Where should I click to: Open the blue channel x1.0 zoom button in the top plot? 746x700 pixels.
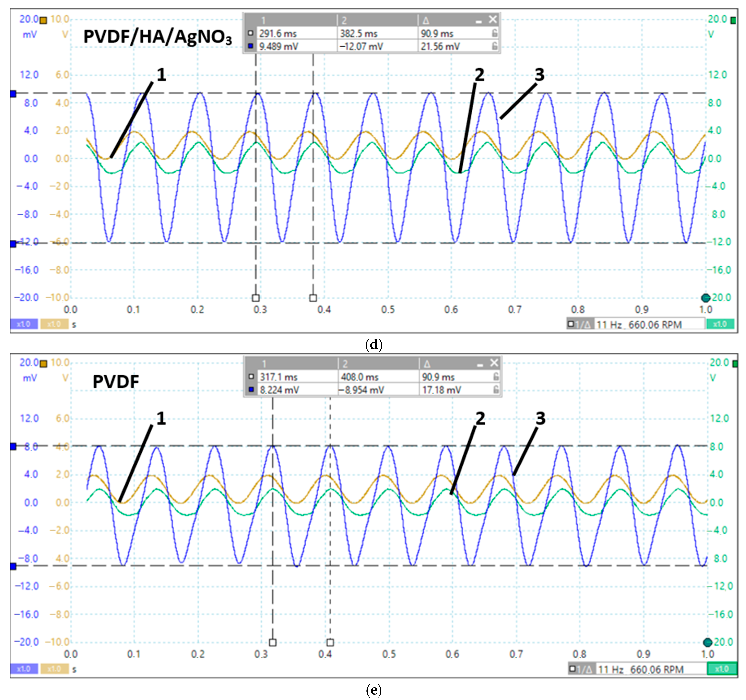coord(24,324)
